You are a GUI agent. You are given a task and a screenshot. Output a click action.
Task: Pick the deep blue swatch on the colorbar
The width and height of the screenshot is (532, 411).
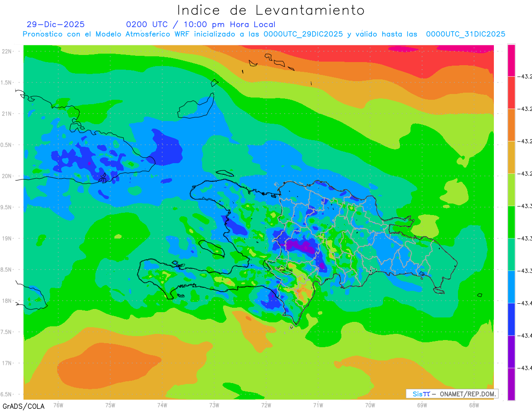pos(511,319)
